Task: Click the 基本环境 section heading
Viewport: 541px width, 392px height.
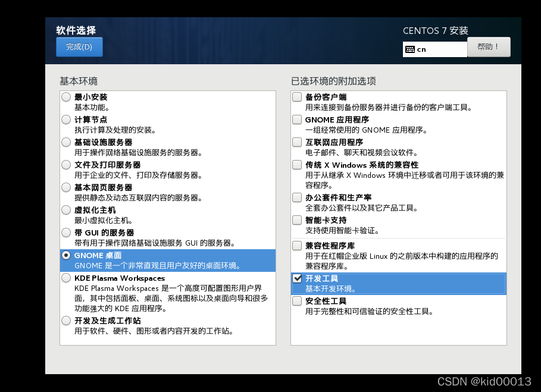Action: point(79,81)
